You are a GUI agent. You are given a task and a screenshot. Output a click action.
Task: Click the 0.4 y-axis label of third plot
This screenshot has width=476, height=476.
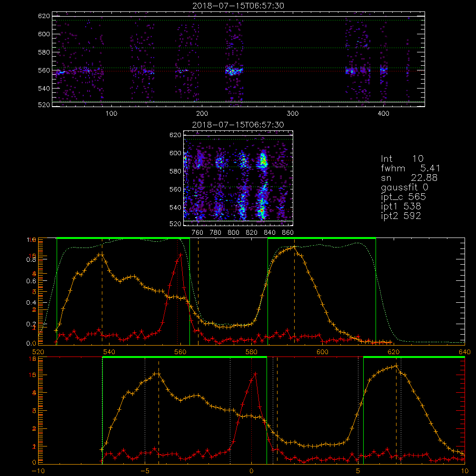[31, 303]
